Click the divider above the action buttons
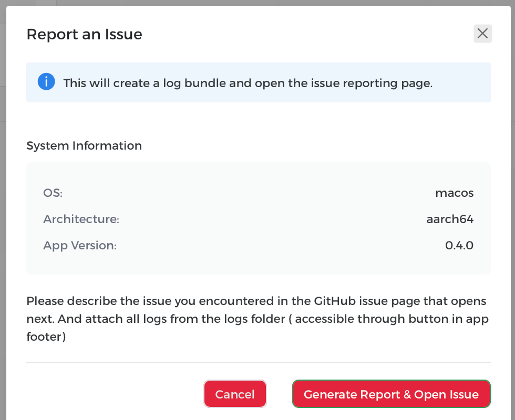This screenshot has height=420, width=515. point(259,363)
